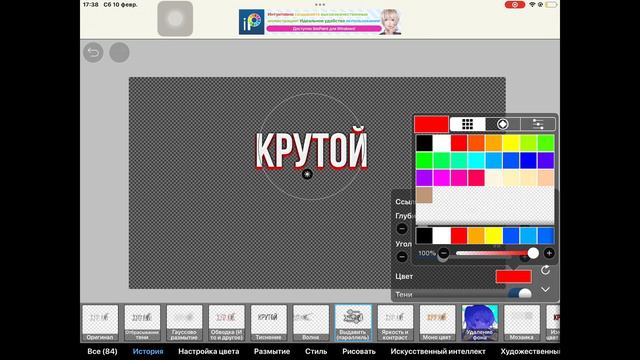
Task: Pick orange from the recent colors strip
Action: click(476, 236)
